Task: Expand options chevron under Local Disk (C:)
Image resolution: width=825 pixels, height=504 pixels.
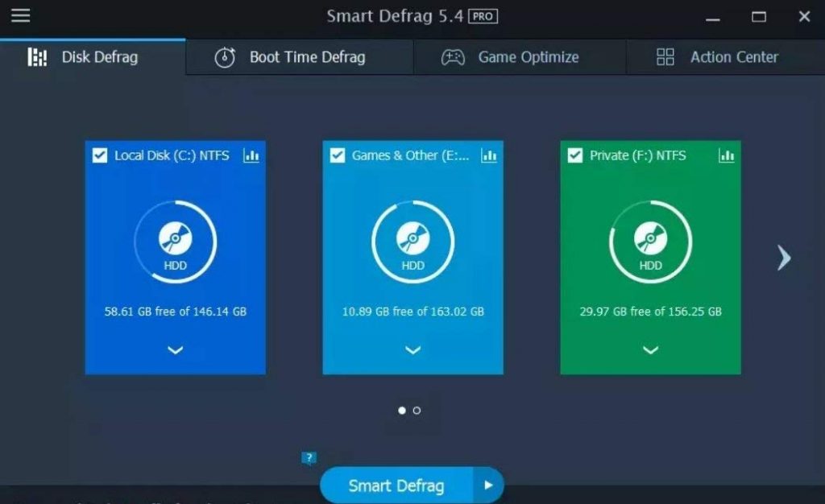Action: pyautogui.click(x=175, y=350)
